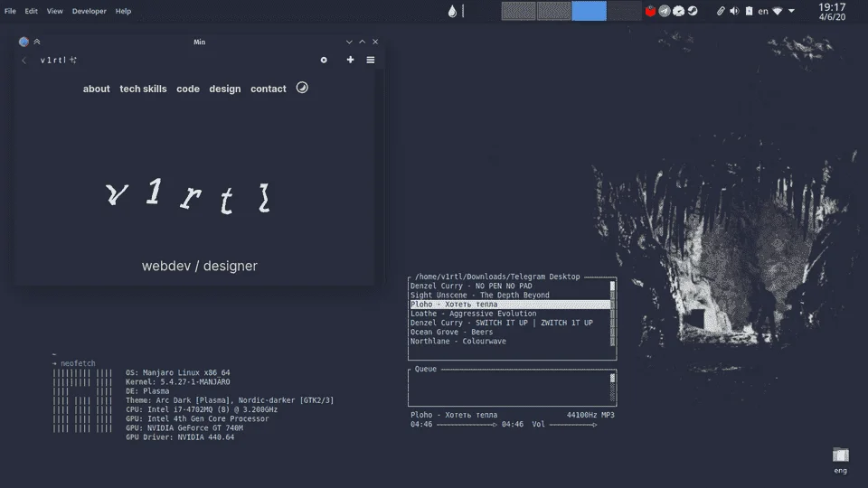Screen dimensions: 868x488
Task: Open the 'code' link
Action: (188, 89)
